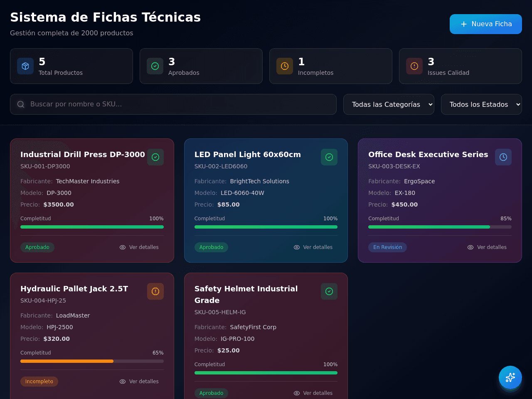The height and width of the screenshot is (399, 532).
Task: Click title Safety Helmet Industrial Grade
Action: pos(246,295)
